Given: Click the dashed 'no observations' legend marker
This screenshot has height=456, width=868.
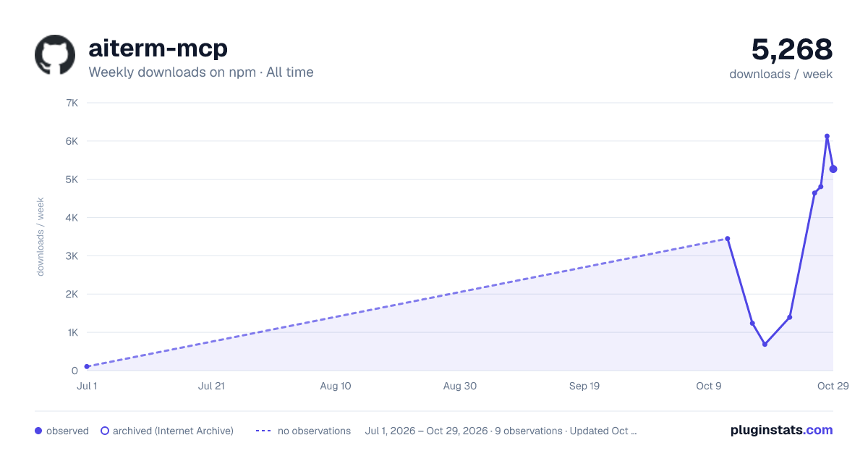Looking at the screenshot, I should tap(264, 431).
